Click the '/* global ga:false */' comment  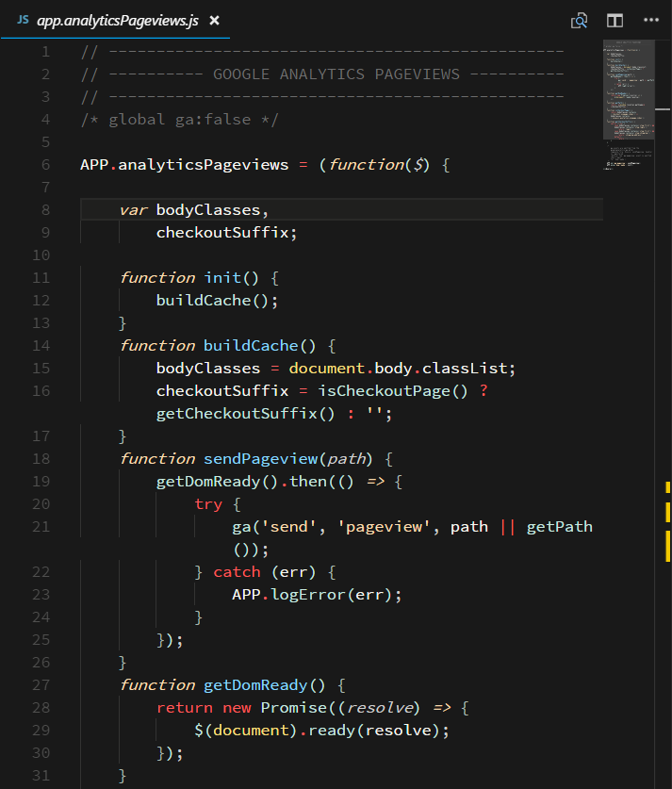pyautogui.click(x=180, y=120)
